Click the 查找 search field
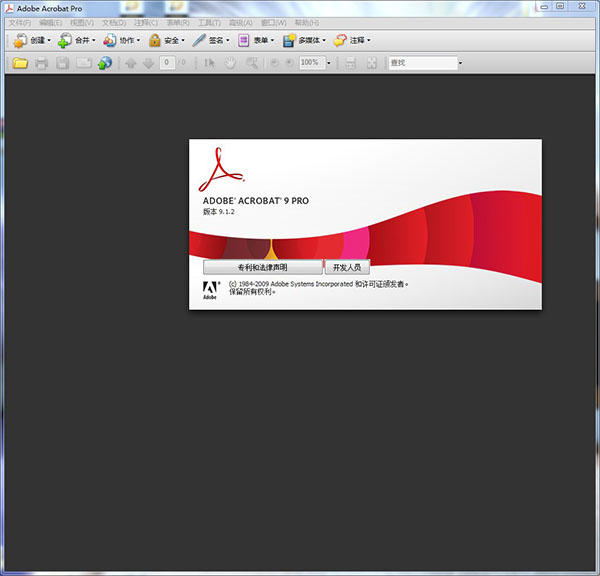 coord(423,63)
